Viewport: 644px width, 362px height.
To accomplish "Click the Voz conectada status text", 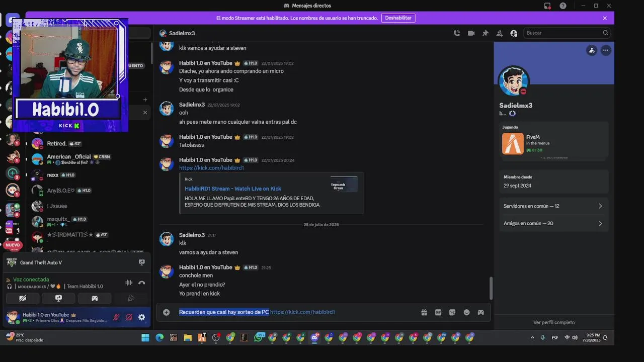I will pos(31,280).
